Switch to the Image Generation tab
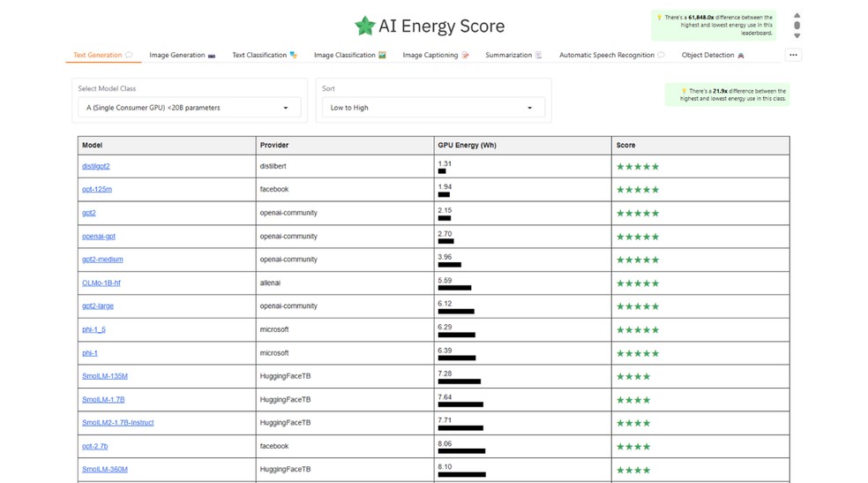Screen dimensions: 868x483 tap(182, 56)
